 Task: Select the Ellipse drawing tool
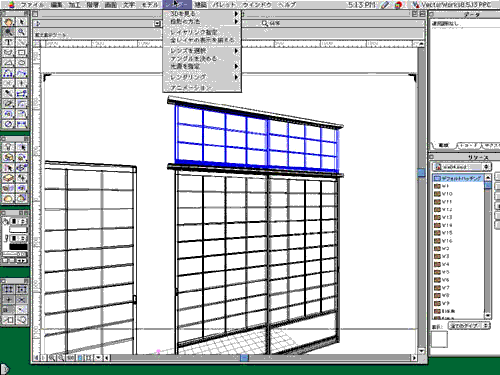tap(21, 63)
